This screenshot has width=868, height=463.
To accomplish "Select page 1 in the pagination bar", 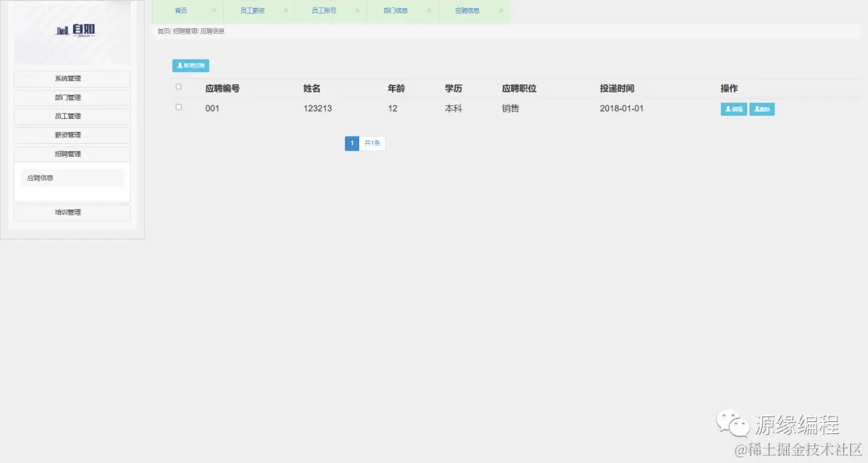I will point(351,143).
